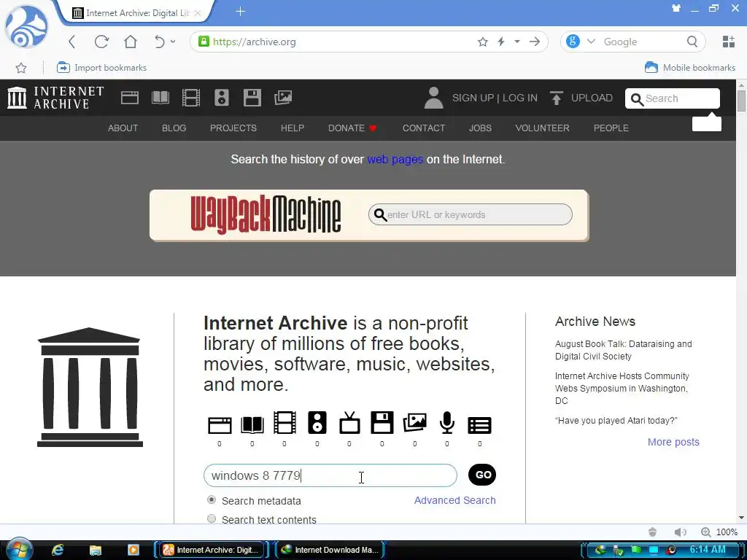Open the ABOUT menu item
This screenshot has width=747, height=560.
(123, 128)
